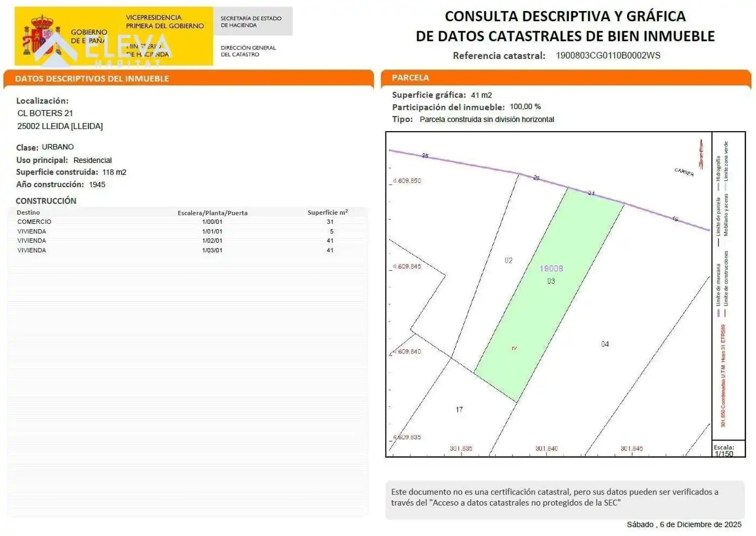Click street number "25" on the map
Image resolution: width=756 pixels, height=536 pixels.
tap(425, 156)
